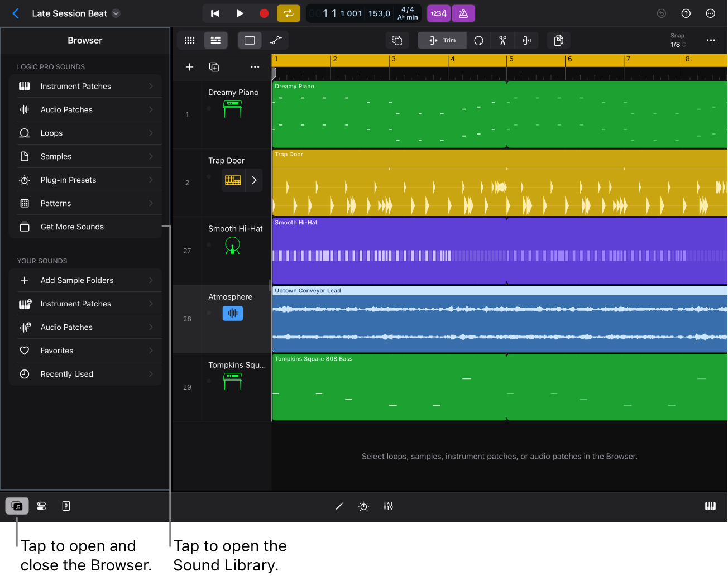Image resolution: width=728 pixels, height=576 pixels.
Task: Select the scissors Split tool
Action: tap(502, 40)
